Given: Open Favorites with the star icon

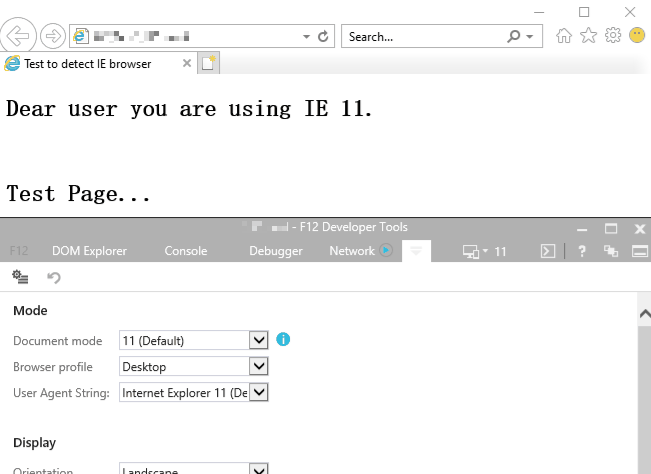Looking at the screenshot, I should (x=588, y=36).
